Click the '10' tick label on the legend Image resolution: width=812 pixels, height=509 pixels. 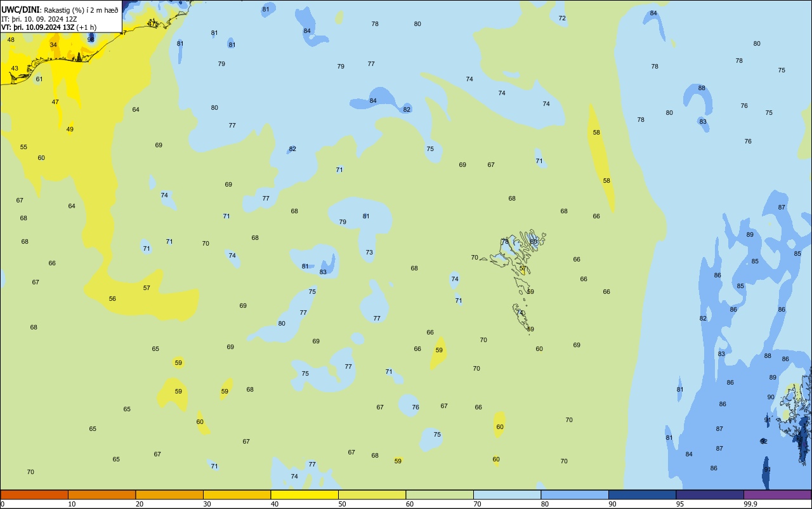coord(72,504)
